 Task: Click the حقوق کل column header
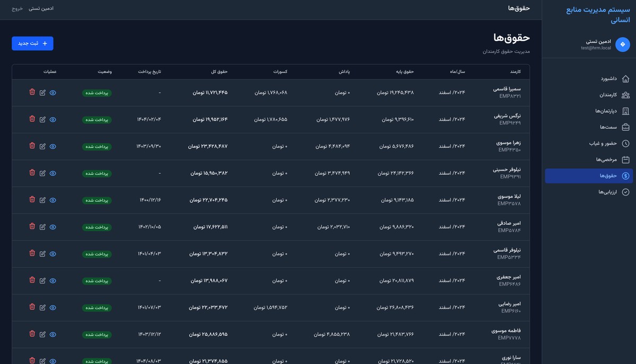(219, 72)
